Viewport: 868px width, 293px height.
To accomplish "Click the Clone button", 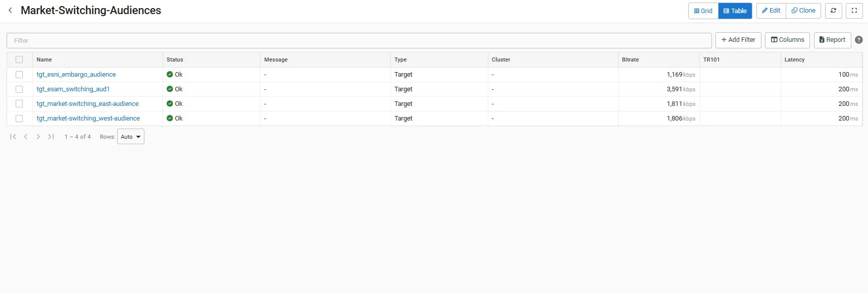I will click(803, 11).
